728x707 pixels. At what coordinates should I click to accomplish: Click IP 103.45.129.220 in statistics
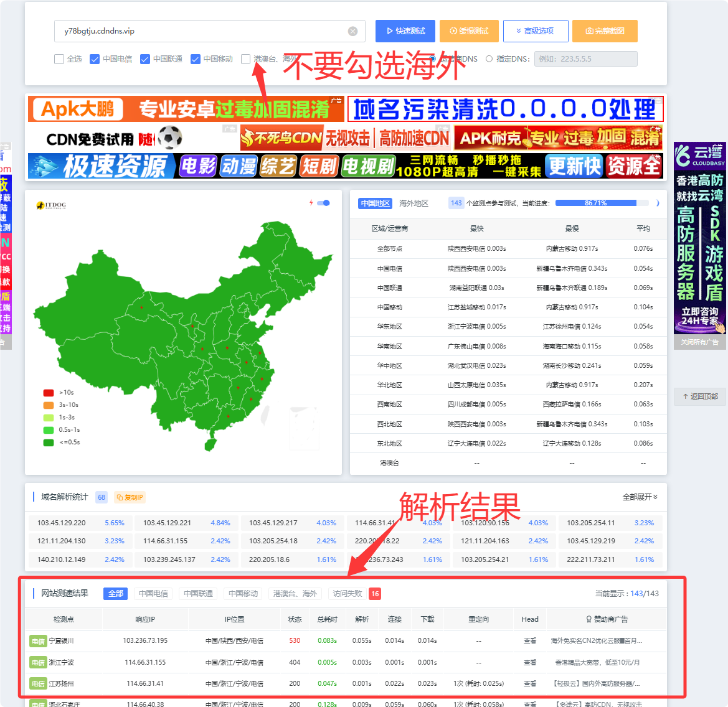(x=61, y=523)
